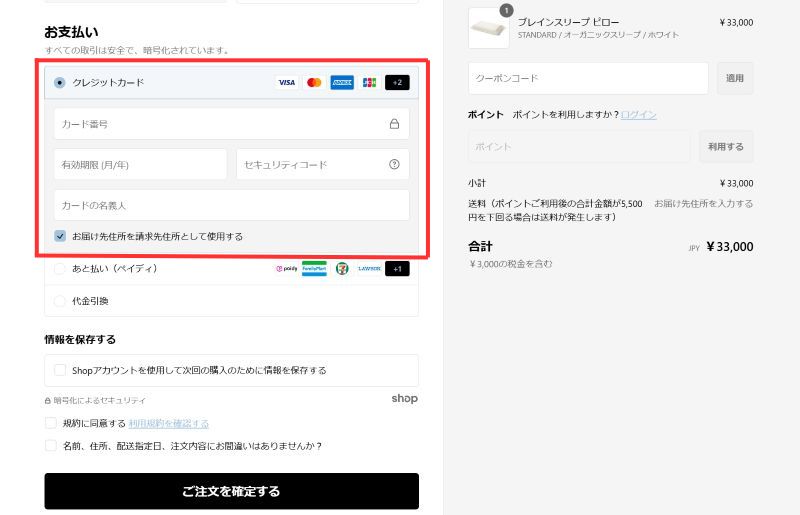Click the Lawson payment logo
The image size is (800, 515).
(x=369, y=269)
